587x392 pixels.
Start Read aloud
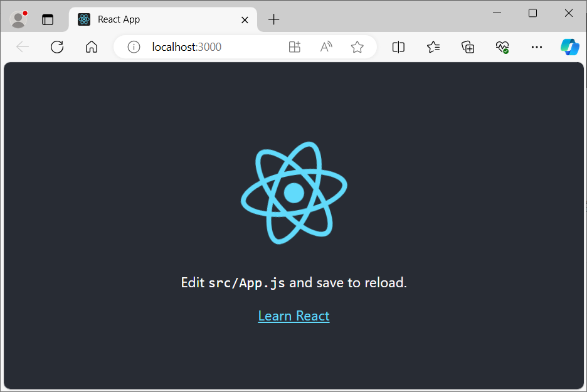(x=326, y=47)
